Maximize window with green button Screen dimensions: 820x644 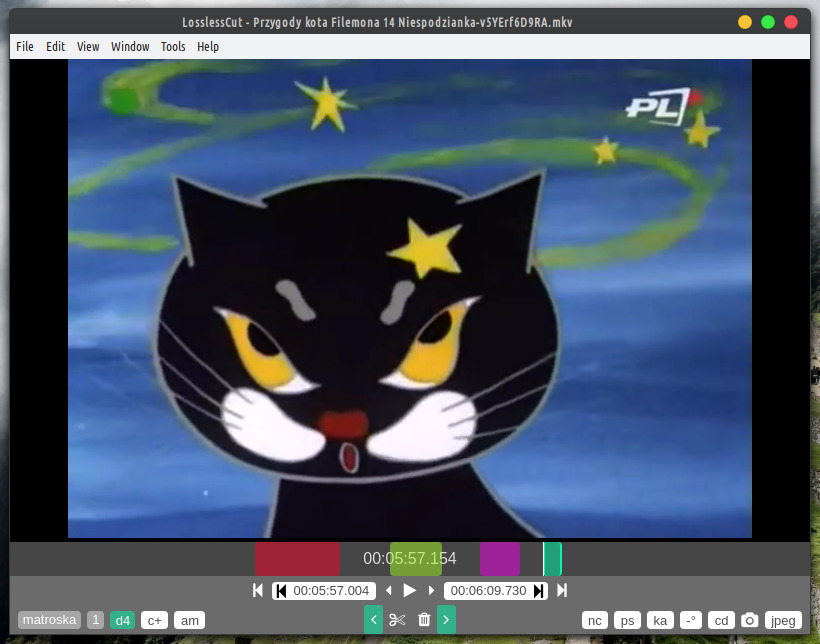[768, 22]
